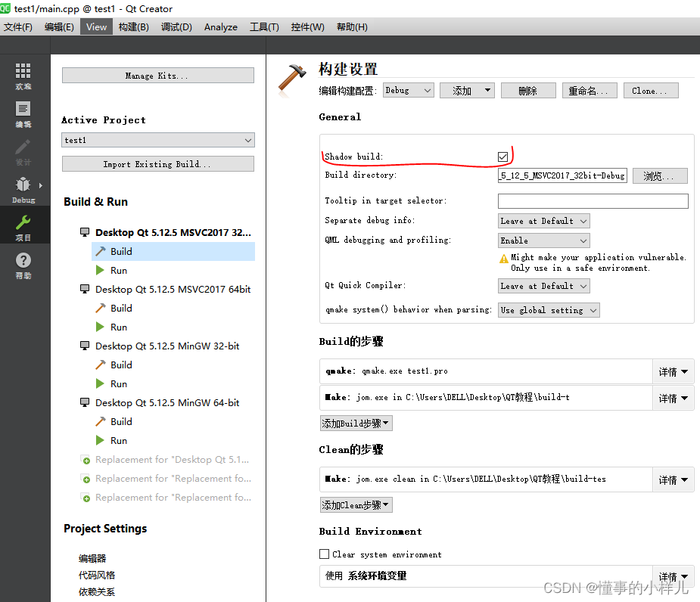Open the 编辑(E) menu
The height and width of the screenshot is (602, 700).
[x=59, y=26]
